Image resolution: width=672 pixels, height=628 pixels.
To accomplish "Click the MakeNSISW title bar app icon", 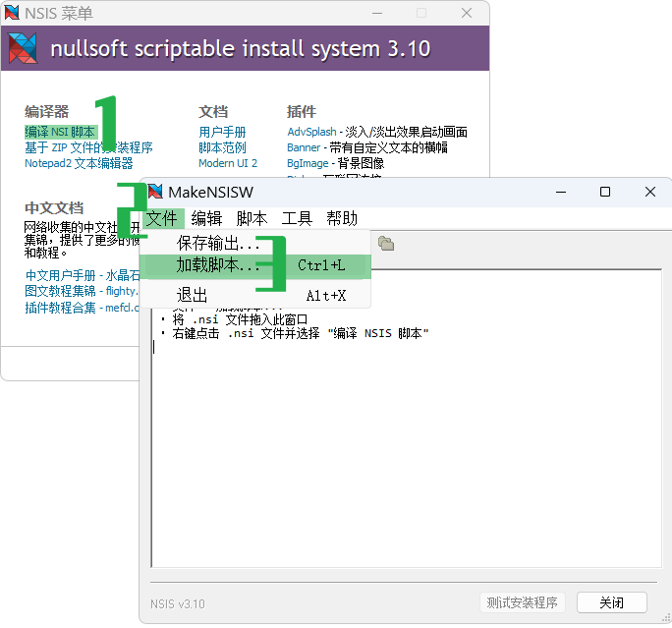I will (155, 192).
